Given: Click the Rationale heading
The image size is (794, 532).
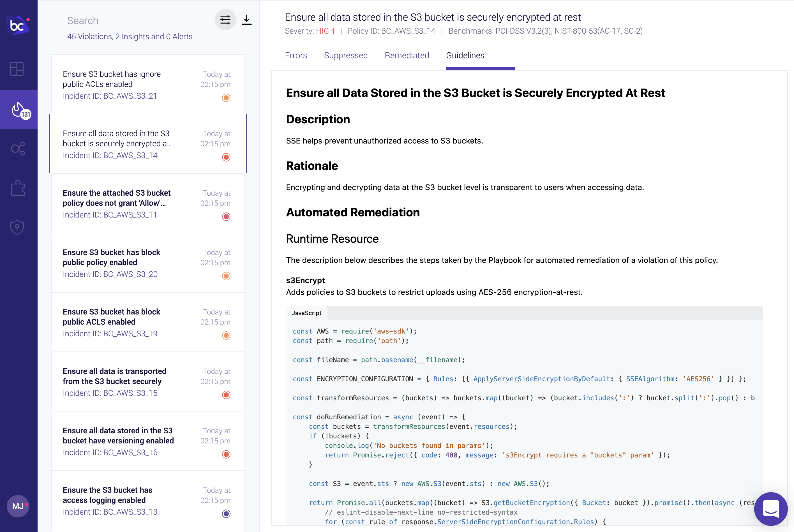Looking at the screenshot, I should tap(312, 166).
